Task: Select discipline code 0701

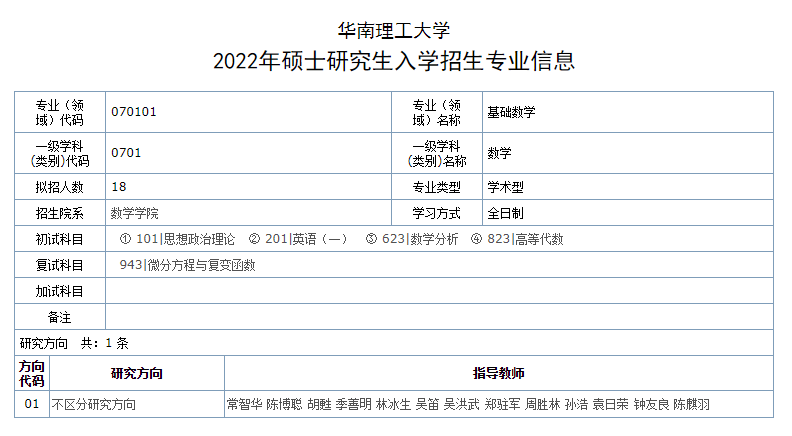Action: 126,153
